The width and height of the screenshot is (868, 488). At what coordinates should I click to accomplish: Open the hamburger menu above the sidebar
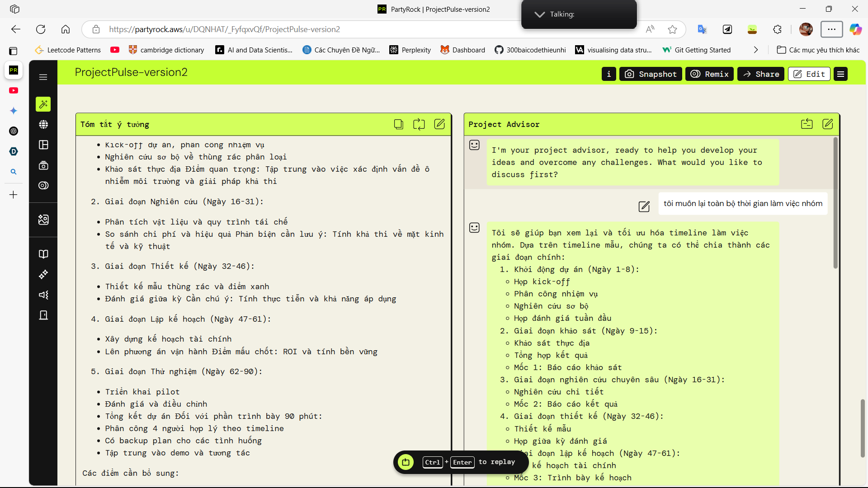(43, 77)
